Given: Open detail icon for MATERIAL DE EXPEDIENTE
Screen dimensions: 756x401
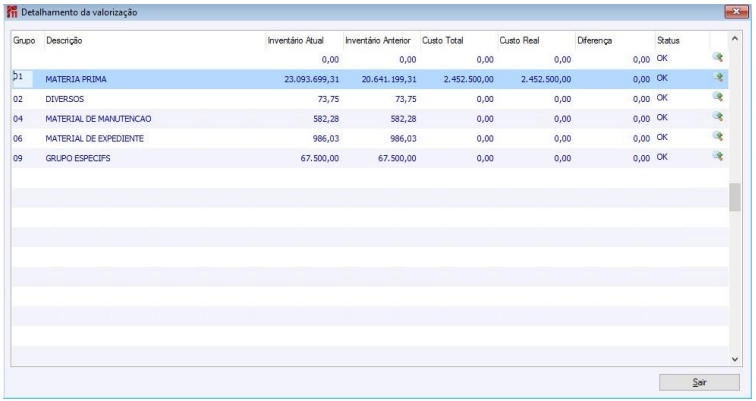Looking at the screenshot, I should click(x=717, y=138).
